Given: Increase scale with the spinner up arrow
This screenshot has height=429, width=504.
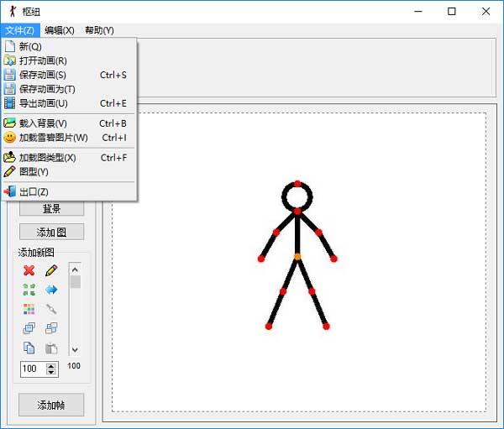Looking at the screenshot, I should point(51,366).
